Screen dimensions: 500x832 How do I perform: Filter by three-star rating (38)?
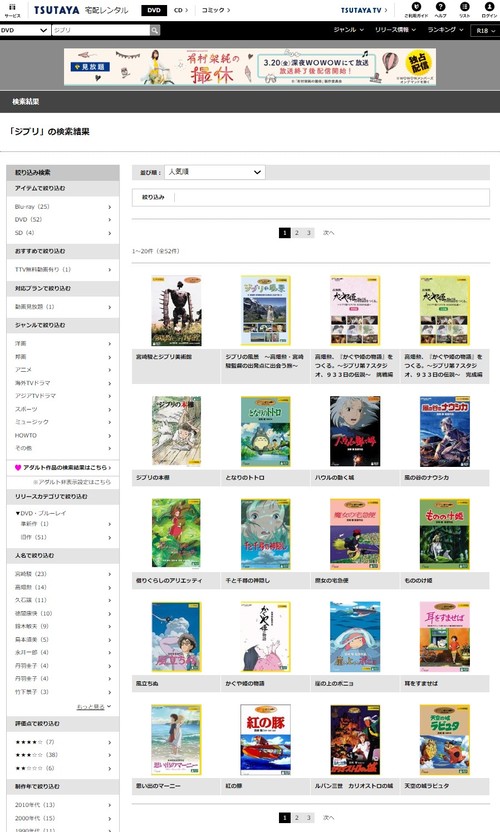[63, 755]
